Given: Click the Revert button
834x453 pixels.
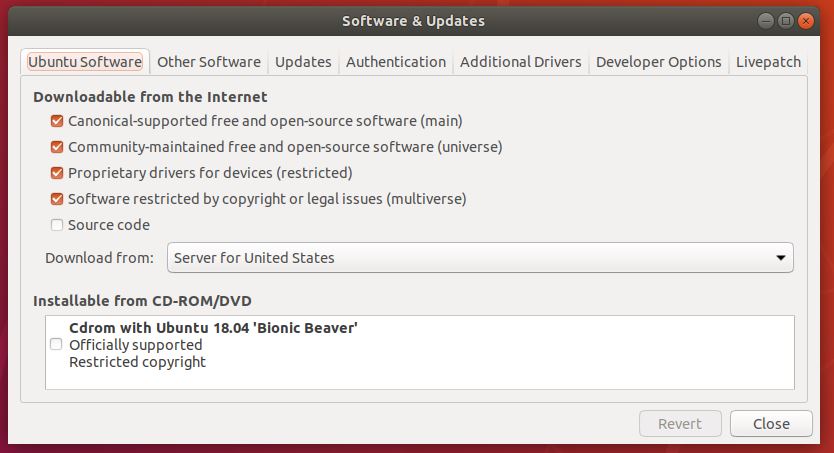Looking at the screenshot, I should [x=680, y=424].
